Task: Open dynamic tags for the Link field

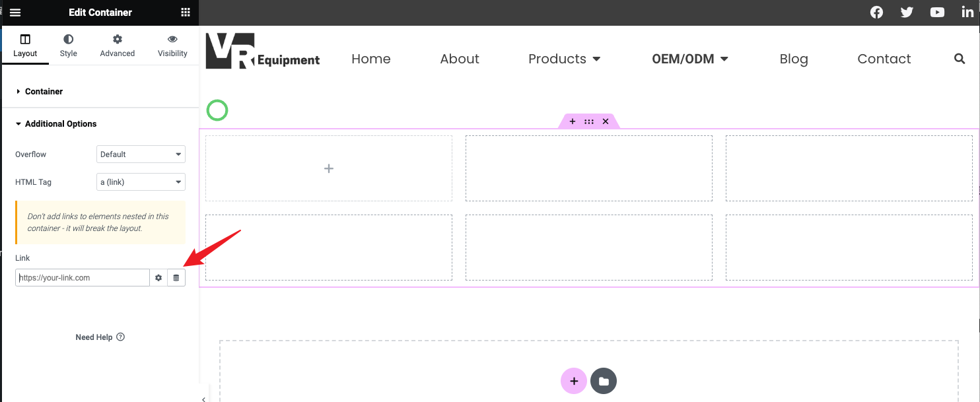Action: pyautogui.click(x=176, y=278)
